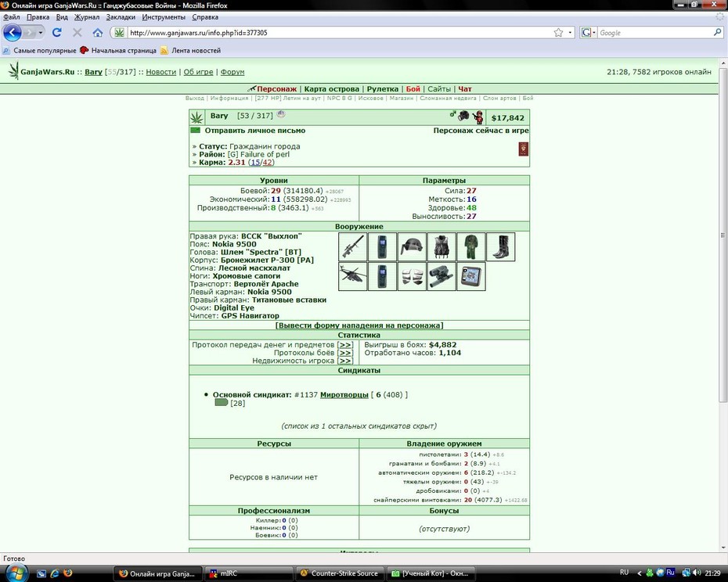Click the Apache helicopter transport icon

pyautogui.click(x=353, y=276)
